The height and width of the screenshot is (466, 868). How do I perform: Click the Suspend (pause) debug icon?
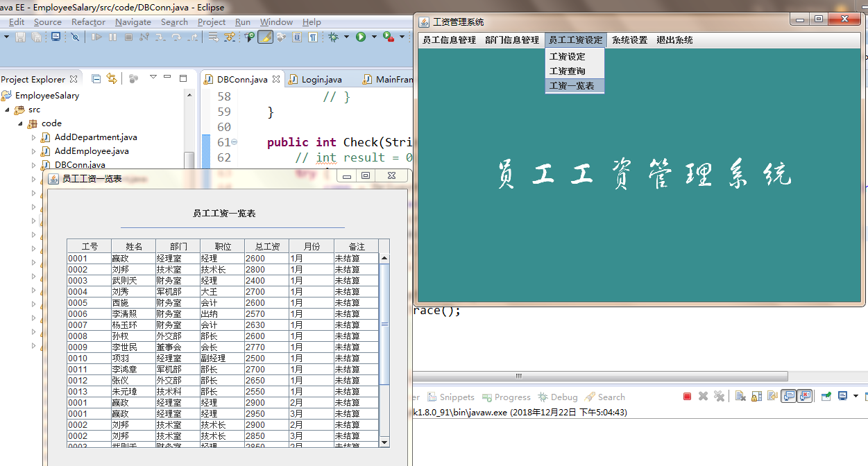[x=112, y=37]
